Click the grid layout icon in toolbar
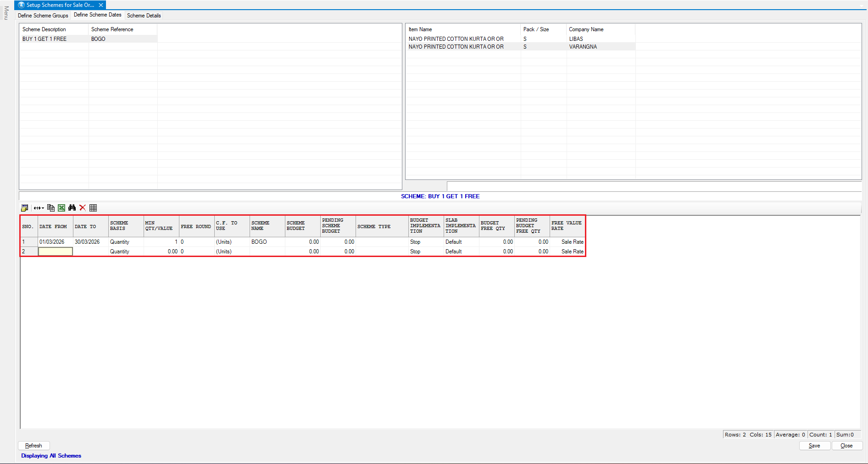The height and width of the screenshot is (464, 868). pos(93,208)
